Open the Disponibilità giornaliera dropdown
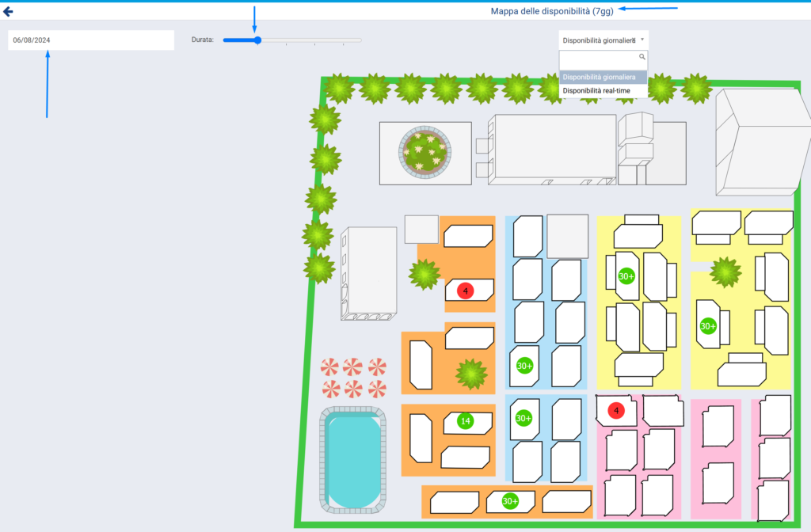This screenshot has height=532, width=811. (603, 40)
